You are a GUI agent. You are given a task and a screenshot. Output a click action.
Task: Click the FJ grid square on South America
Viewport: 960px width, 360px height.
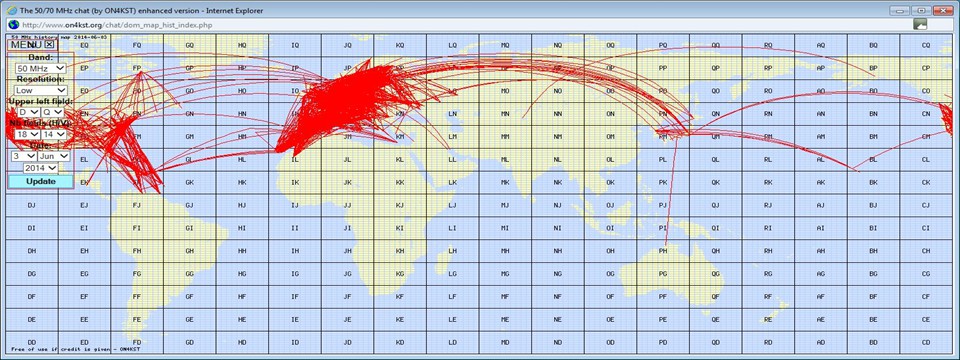click(x=137, y=205)
